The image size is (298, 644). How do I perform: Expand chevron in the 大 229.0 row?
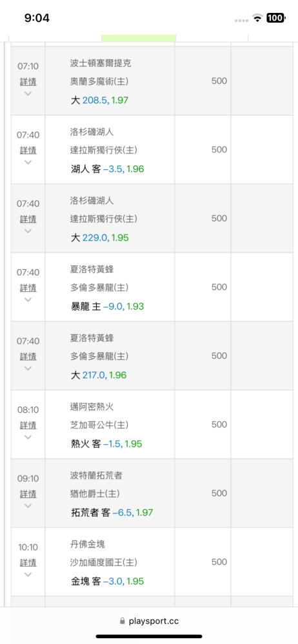[x=28, y=231]
